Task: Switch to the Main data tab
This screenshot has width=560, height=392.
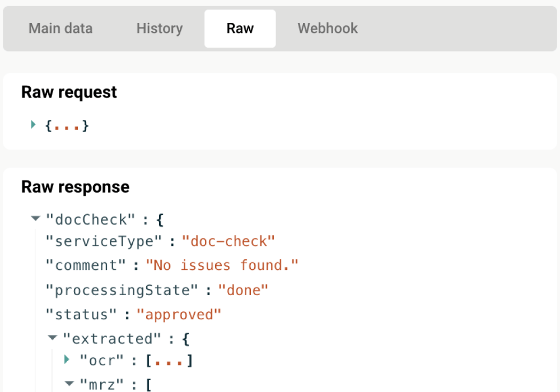Action: (x=60, y=29)
